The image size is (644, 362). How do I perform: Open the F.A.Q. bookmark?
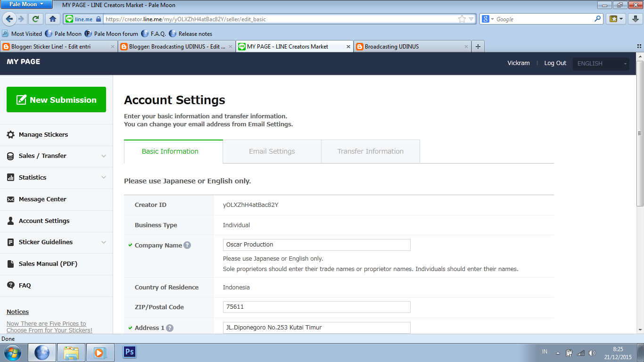tap(153, 34)
